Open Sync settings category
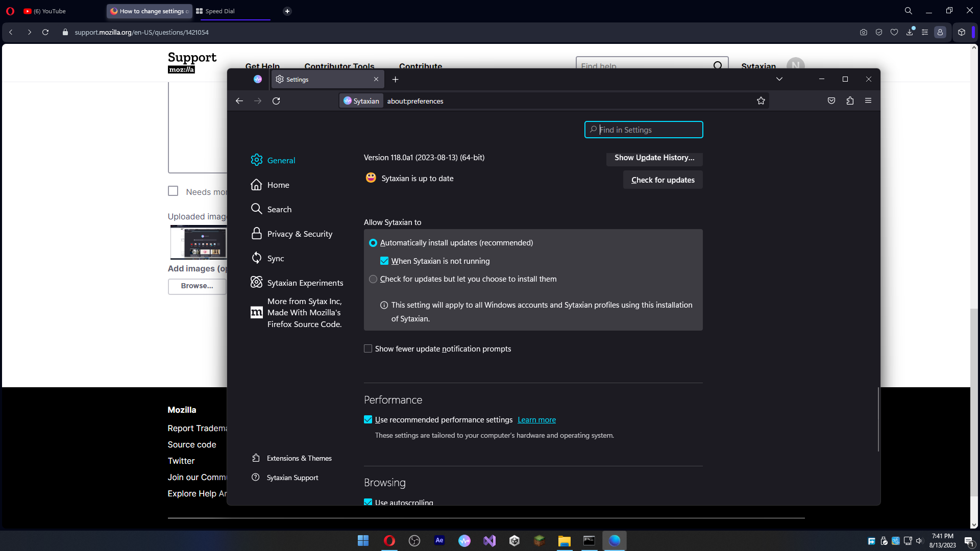Viewport: 980px width, 551px height. click(267, 258)
